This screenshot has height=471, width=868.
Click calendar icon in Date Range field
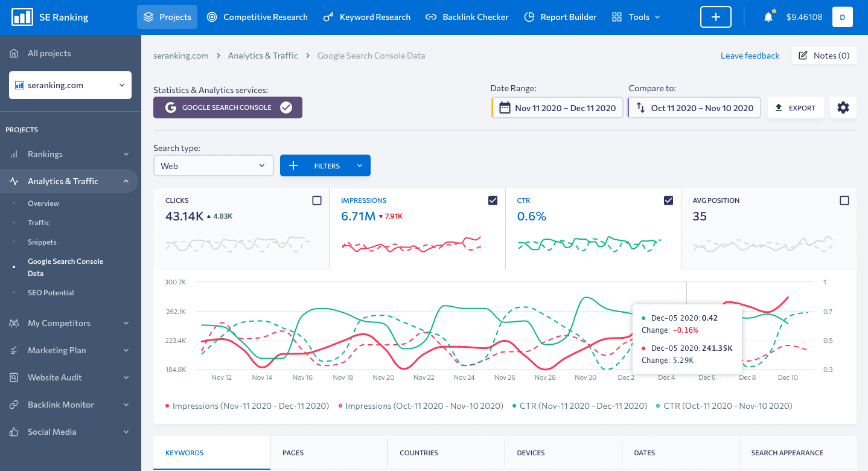505,108
